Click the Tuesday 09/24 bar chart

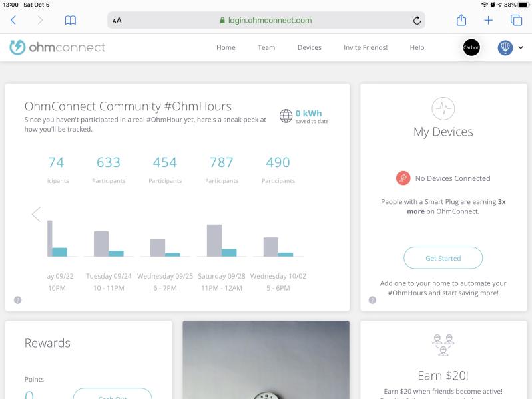pos(109,244)
